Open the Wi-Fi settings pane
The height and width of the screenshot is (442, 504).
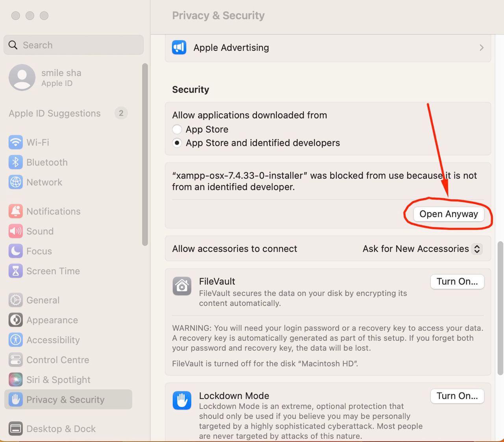tap(68, 142)
